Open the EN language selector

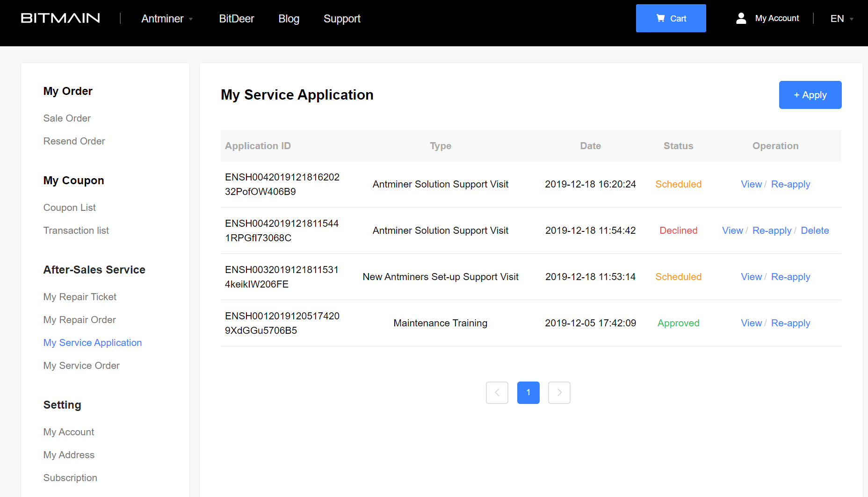(x=840, y=18)
